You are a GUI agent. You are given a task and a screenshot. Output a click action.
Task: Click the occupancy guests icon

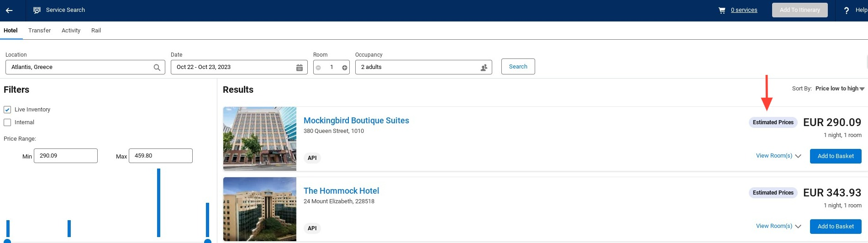[x=484, y=68]
